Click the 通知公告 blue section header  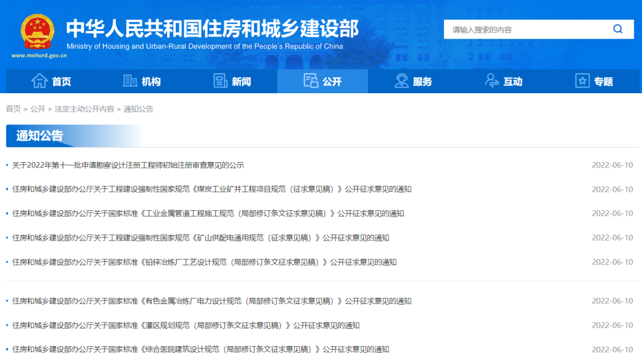pyautogui.click(x=39, y=136)
